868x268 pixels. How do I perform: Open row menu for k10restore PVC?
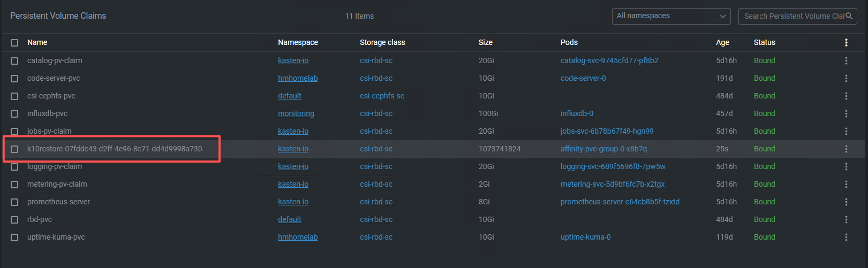click(x=846, y=149)
